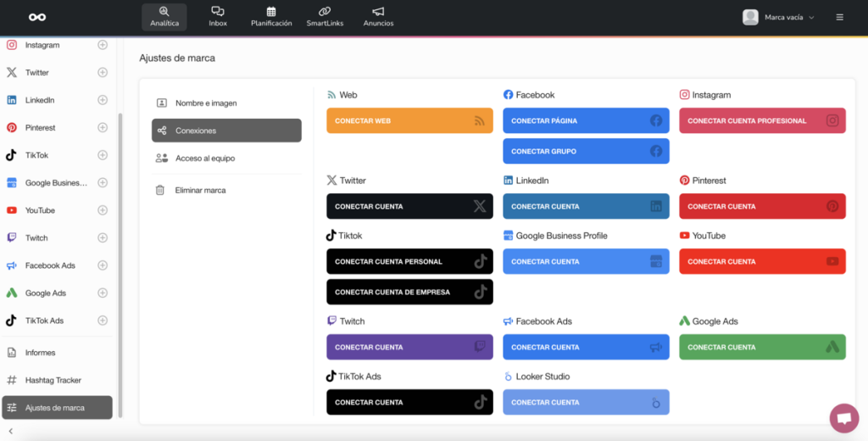Connect the LinkedIn account
The width and height of the screenshot is (868, 441).
tap(587, 206)
